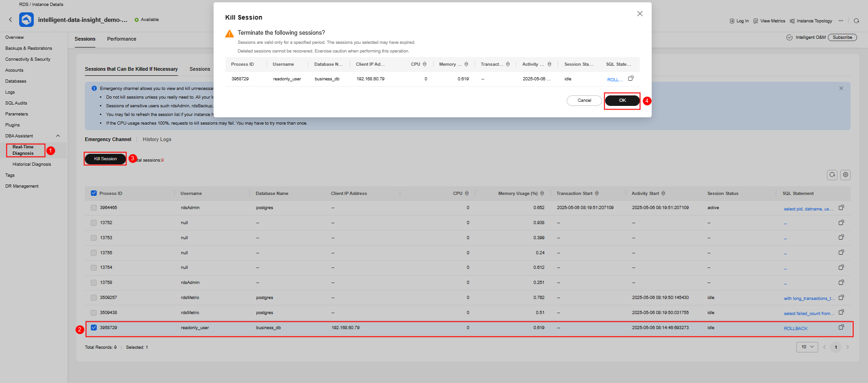Open Instance Topology
Viewport: 868px width, 383px height.
pos(811,21)
